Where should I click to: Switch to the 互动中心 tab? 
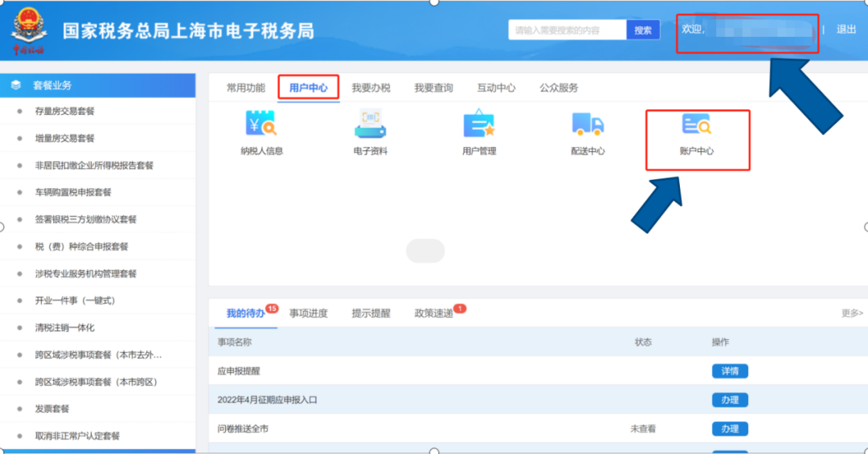[496, 88]
